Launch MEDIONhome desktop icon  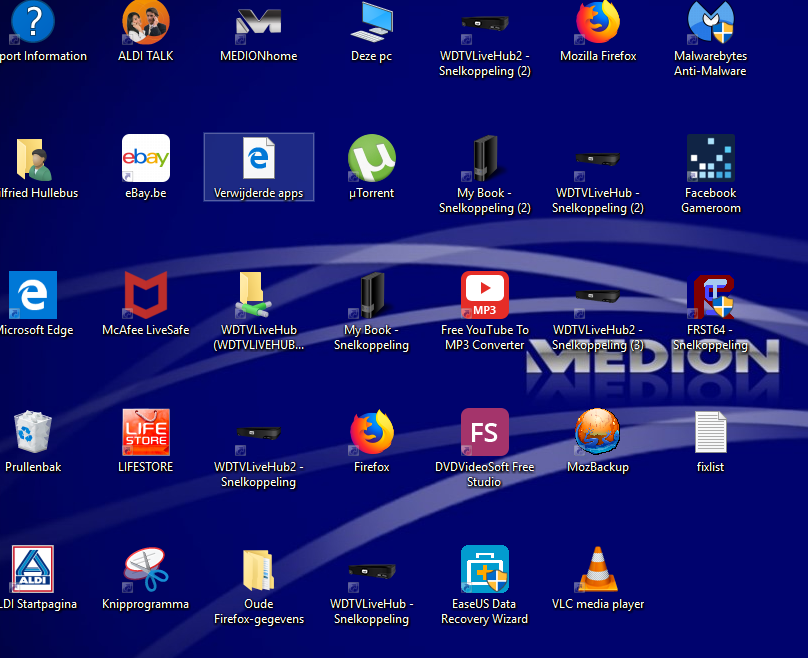click(x=258, y=24)
